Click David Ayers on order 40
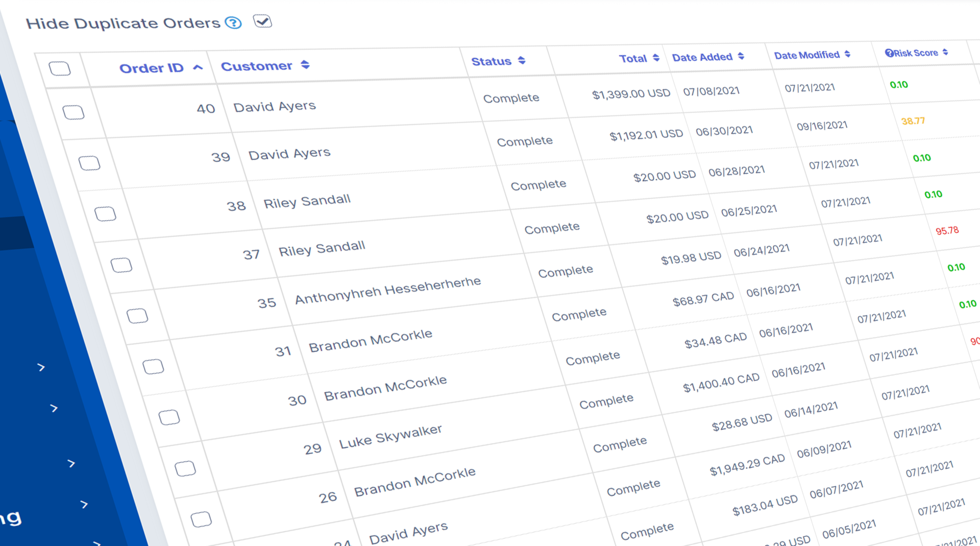This screenshot has width=980, height=546. click(275, 106)
